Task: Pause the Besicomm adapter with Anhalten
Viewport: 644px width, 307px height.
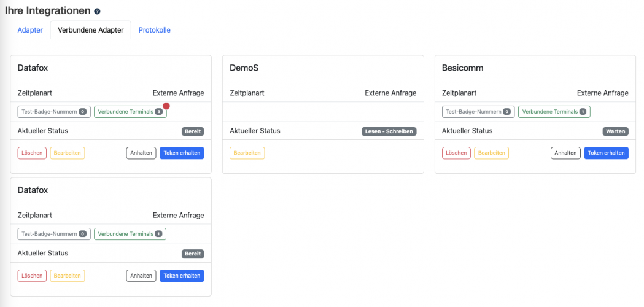Action: [565, 153]
